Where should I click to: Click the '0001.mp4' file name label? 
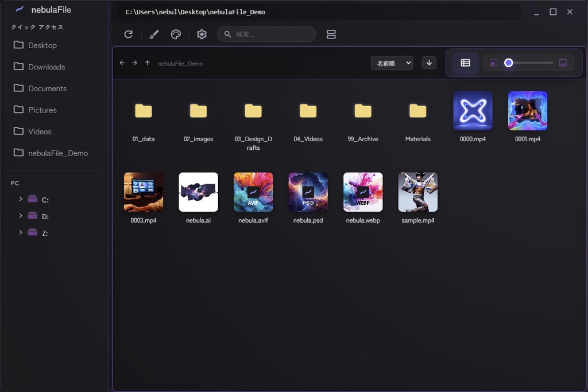(528, 139)
